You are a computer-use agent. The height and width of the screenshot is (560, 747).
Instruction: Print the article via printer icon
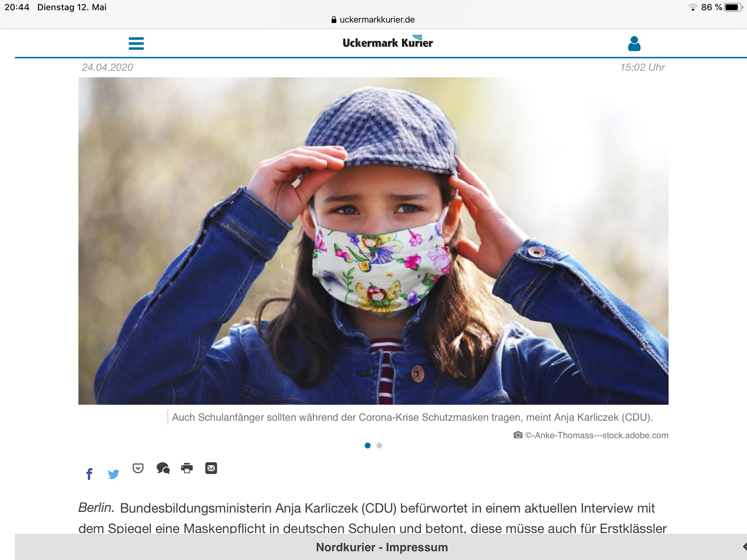tap(187, 468)
